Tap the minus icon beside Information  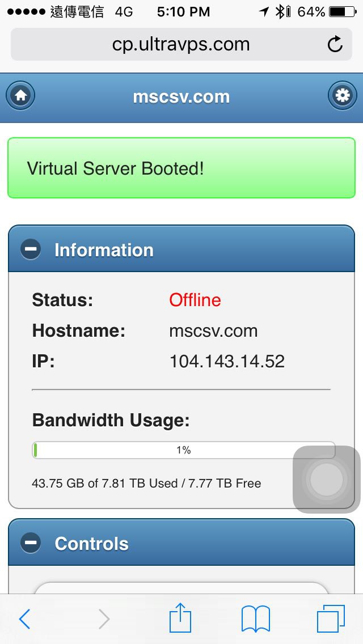point(31,249)
